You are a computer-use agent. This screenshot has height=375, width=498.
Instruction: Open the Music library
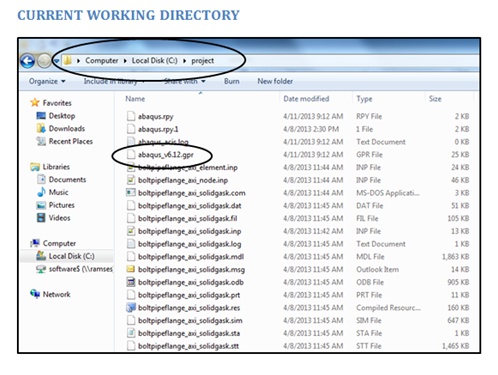pyautogui.click(x=58, y=192)
